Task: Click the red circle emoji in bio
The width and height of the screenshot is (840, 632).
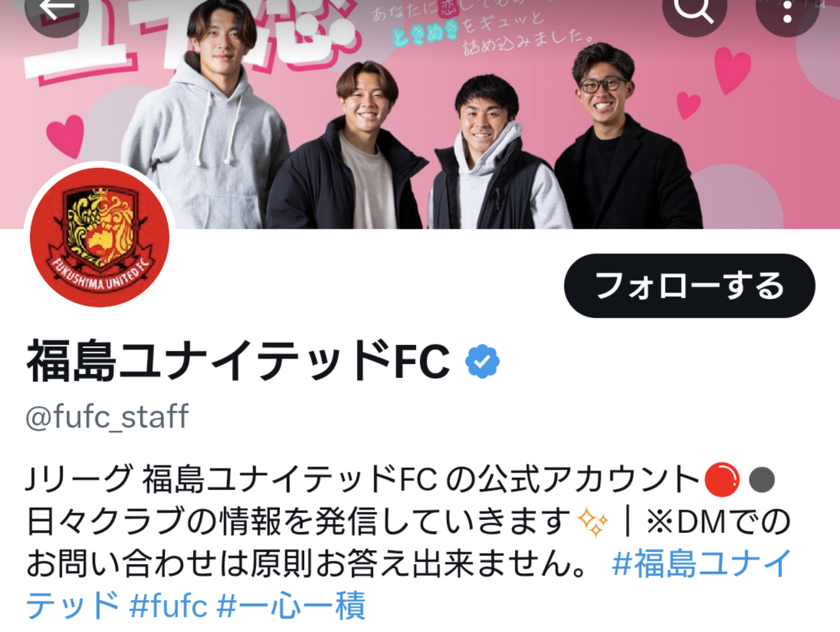Action: pyautogui.click(x=721, y=480)
